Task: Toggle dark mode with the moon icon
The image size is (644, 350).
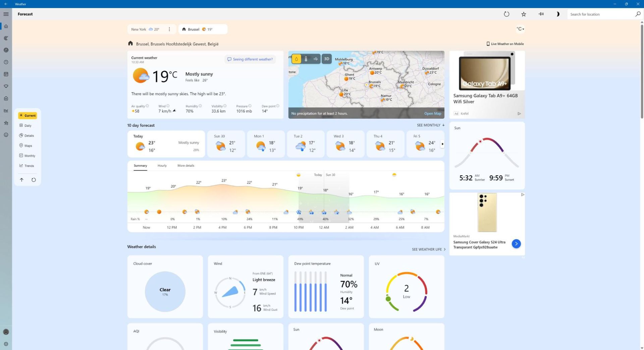Action: coord(558,14)
